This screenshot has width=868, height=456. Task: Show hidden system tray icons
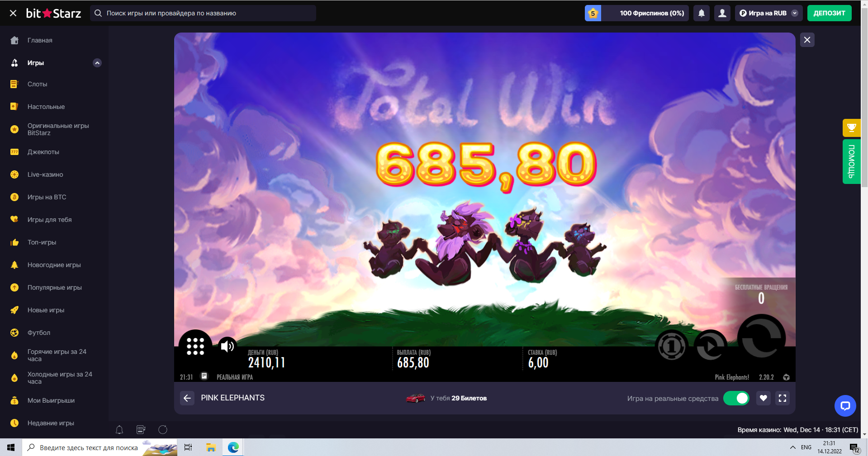[793, 447]
